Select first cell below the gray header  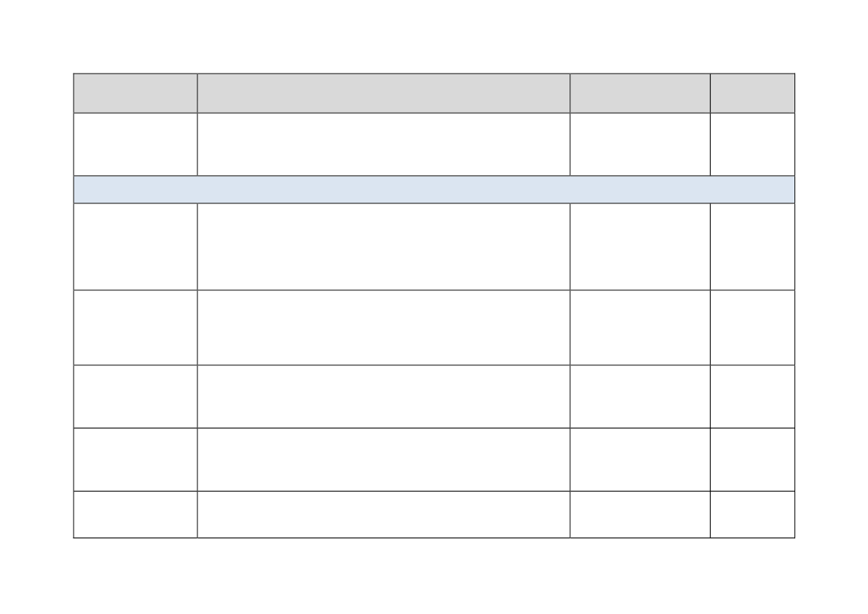(x=136, y=145)
